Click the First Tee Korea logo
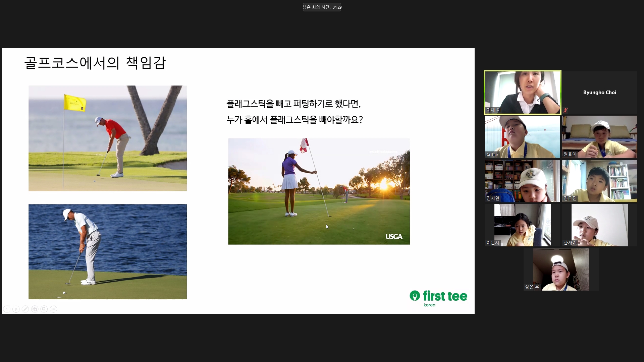644x362 pixels. [x=438, y=298]
